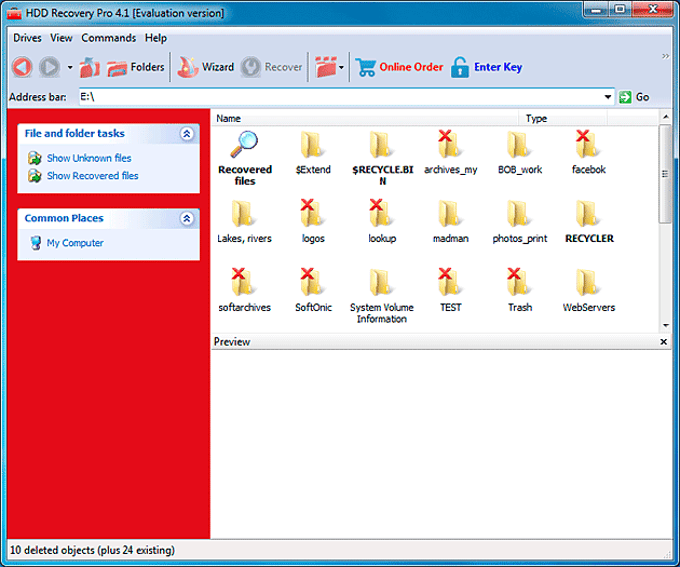
Task: Toggle the Folders pane button
Action: coord(136,67)
